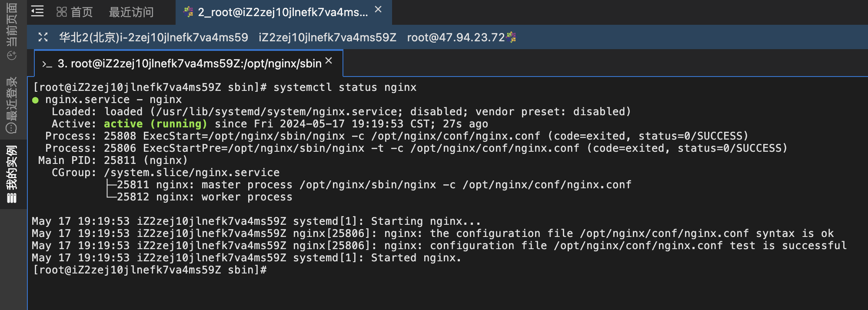Click the 华北2(北京)i-2zej10jlnefk7va4ms59 instance label
Viewport: 868px width, 310px height.
click(153, 37)
